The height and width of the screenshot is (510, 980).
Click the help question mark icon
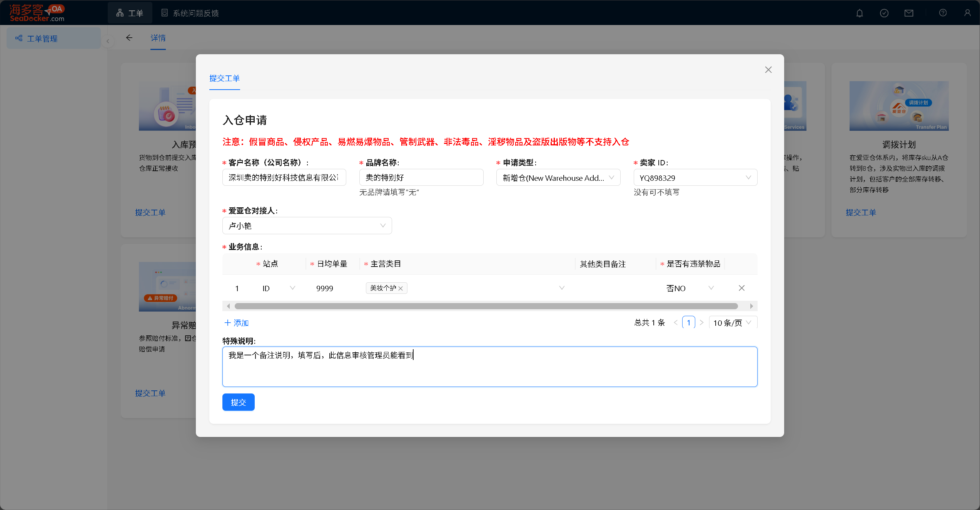tap(943, 13)
